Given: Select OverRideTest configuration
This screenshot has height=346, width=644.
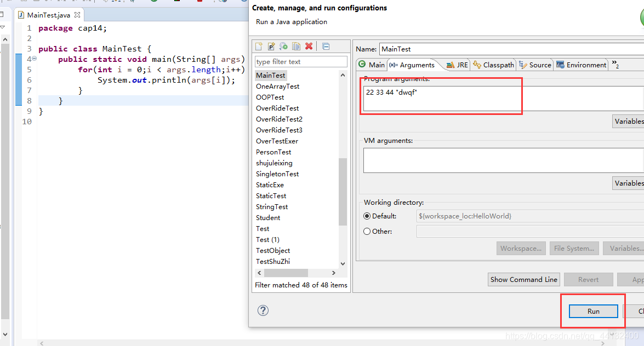Looking at the screenshot, I should coord(277,108).
